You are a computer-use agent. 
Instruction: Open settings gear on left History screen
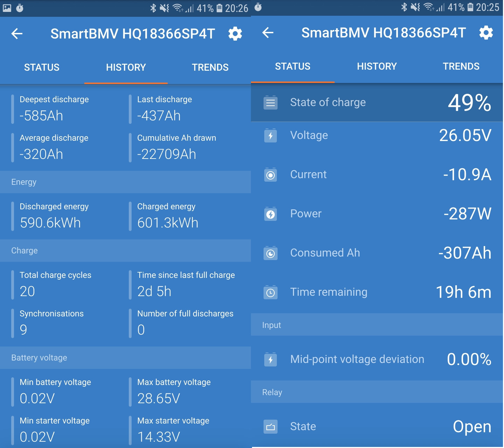(235, 34)
